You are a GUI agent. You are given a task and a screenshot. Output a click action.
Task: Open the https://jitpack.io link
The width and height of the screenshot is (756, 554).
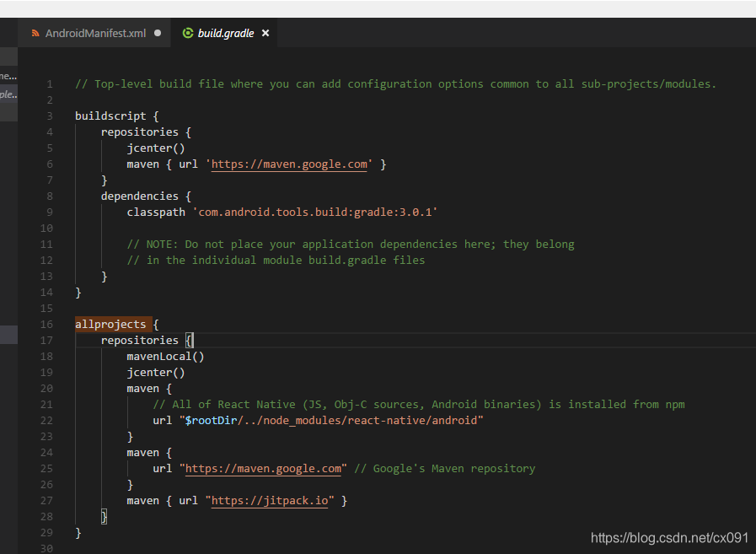(270, 501)
